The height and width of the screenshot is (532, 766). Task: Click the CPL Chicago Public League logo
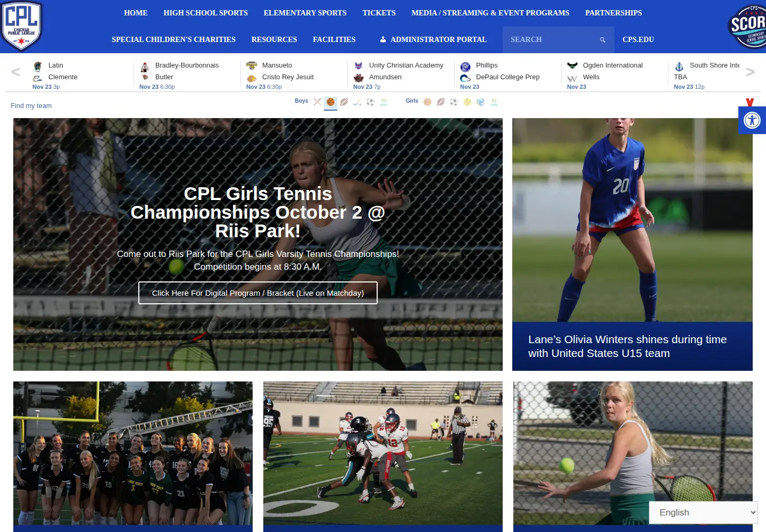(x=21, y=26)
